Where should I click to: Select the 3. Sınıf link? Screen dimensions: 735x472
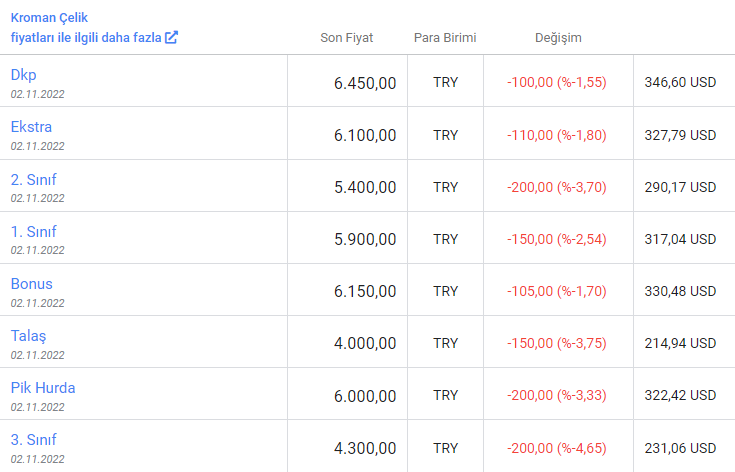click(x=33, y=440)
